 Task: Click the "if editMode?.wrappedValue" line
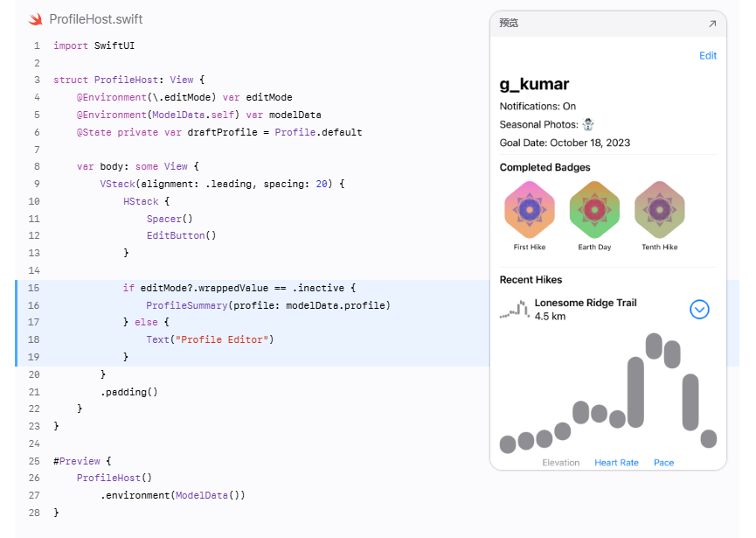click(x=239, y=288)
